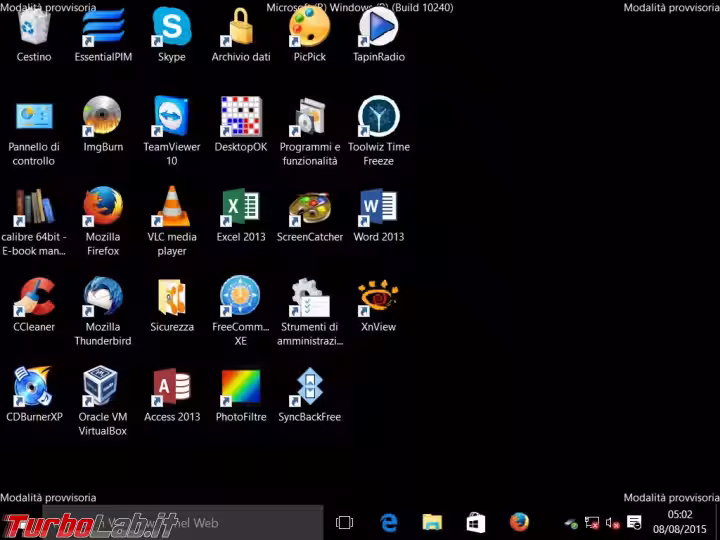Select the Excel 2013 shortcut

[241, 208]
